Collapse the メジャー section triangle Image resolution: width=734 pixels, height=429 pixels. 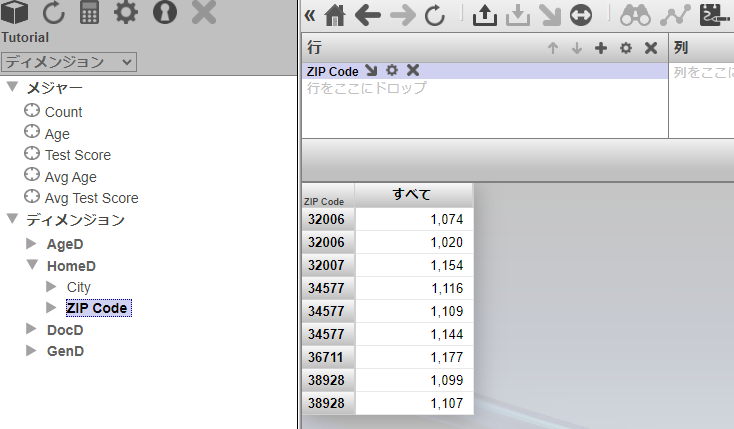12,88
